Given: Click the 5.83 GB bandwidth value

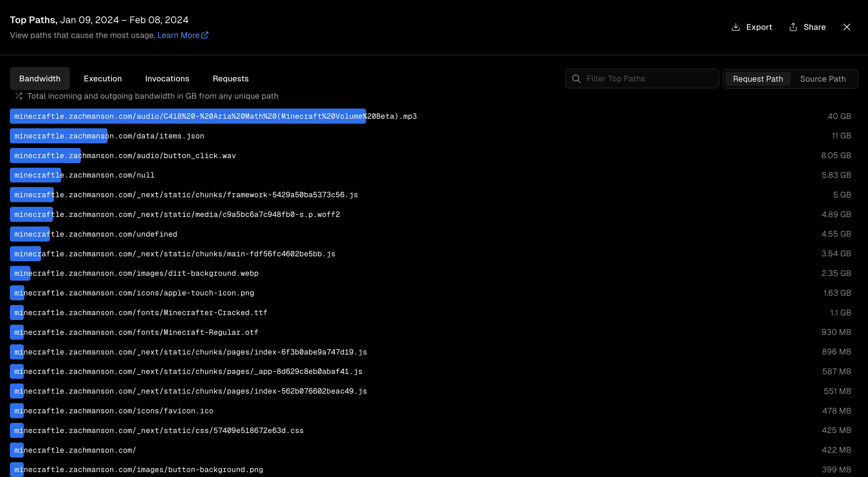Looking at the screenshot, I should tap(836, 175).
